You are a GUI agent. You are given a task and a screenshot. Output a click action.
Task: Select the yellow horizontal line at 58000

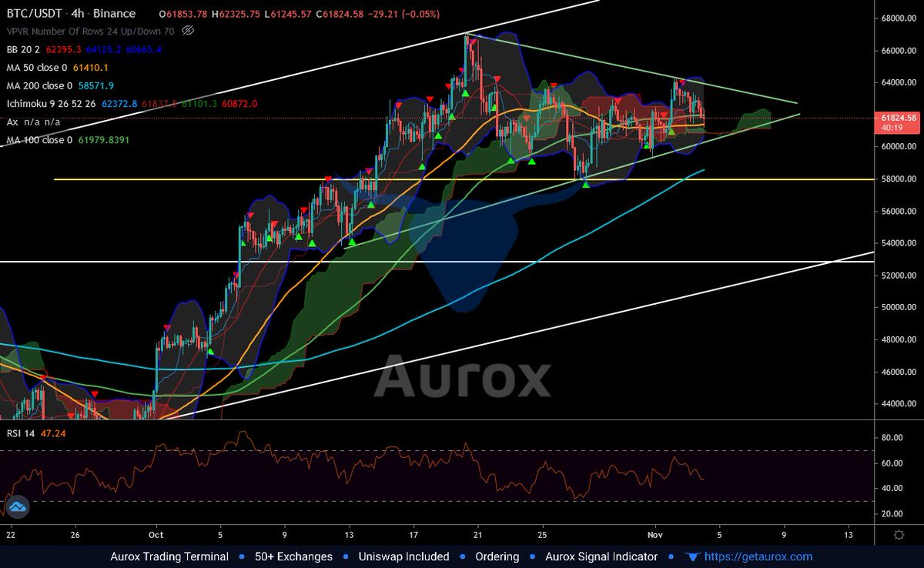pyautogui.click(x=464, y=179)
